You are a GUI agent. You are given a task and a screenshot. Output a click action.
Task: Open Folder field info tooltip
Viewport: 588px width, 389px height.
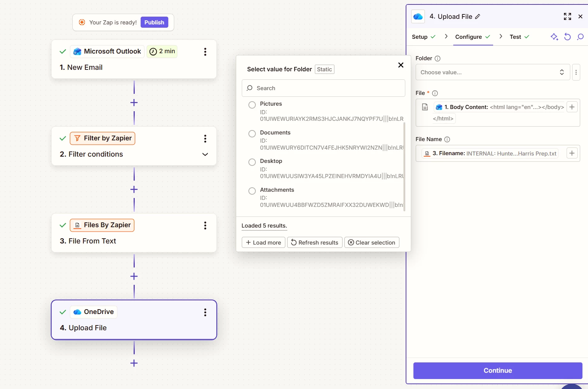pyautogui.click(x=437, y=58)
